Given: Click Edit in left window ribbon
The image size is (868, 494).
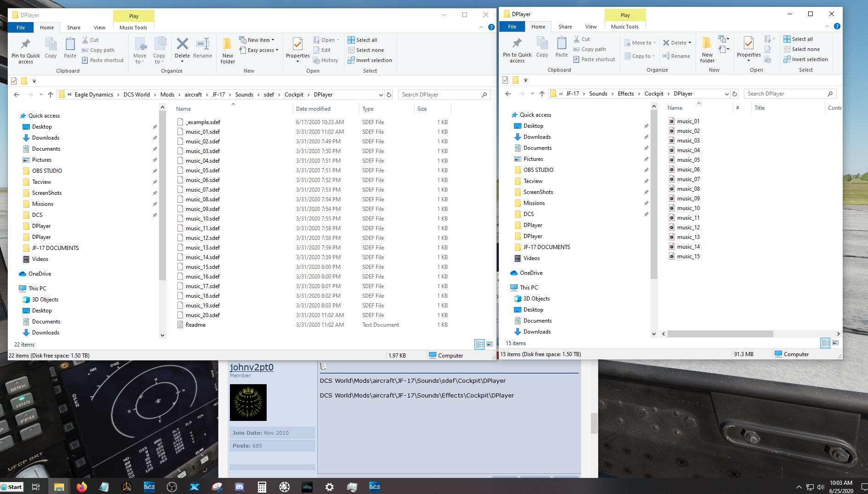Looking at the screenshot, I should [322, 50].
